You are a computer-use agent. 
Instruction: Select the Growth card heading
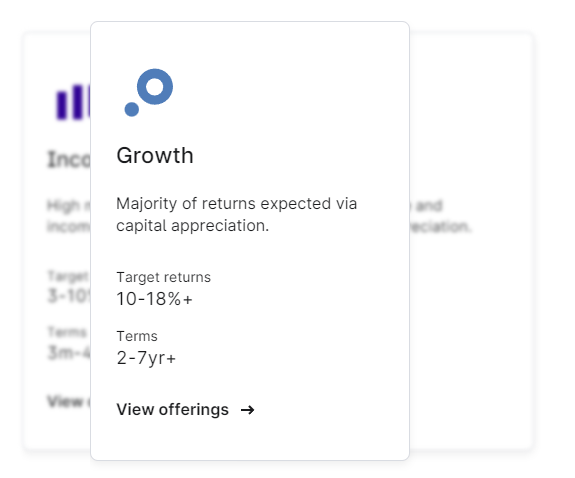click(x=155, y=156)
